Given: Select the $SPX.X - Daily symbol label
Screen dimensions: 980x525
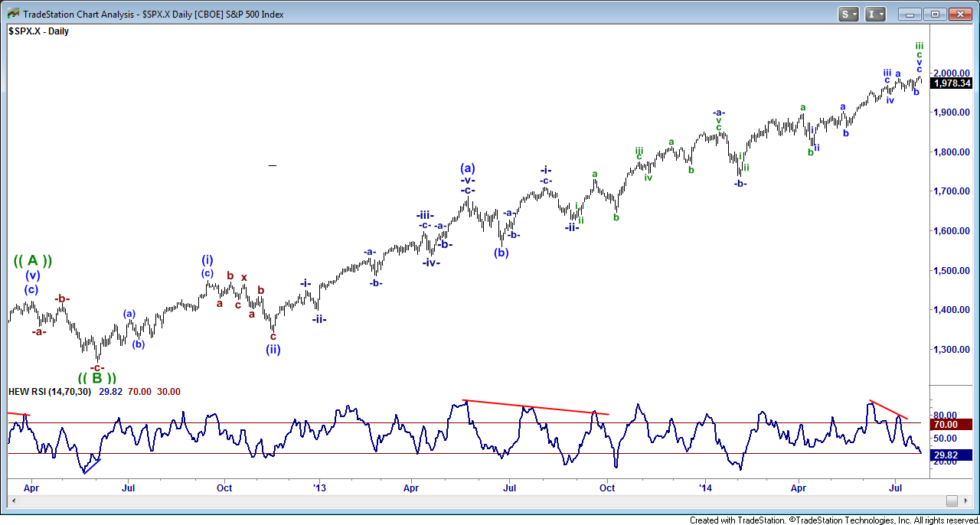Looking at the screenshot, I should [39, 31].
